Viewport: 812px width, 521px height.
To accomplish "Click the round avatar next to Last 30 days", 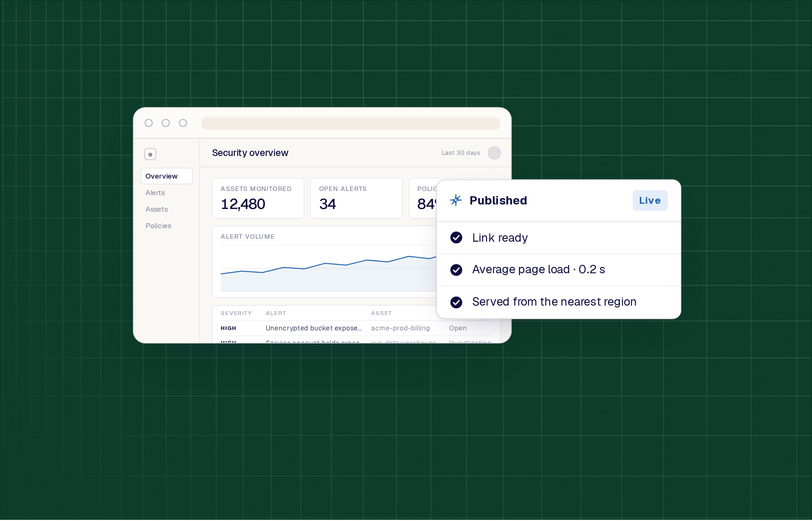I will point(494,153).
